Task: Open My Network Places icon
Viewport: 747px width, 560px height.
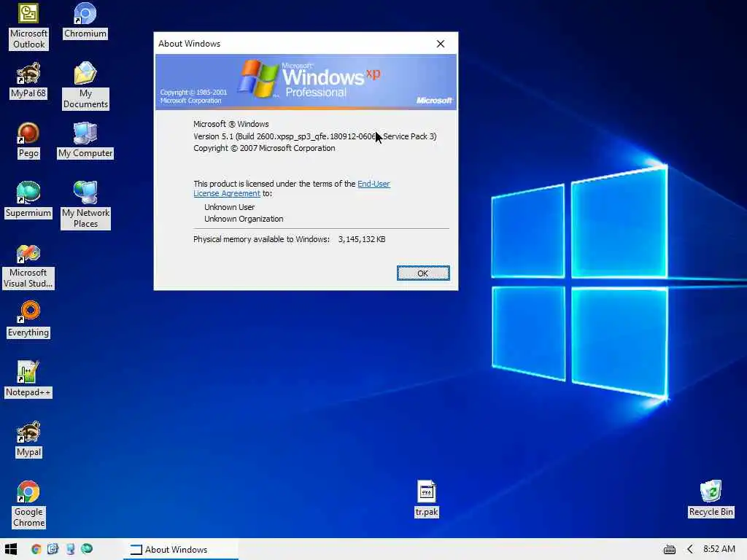Action: (x=86, y=205)
